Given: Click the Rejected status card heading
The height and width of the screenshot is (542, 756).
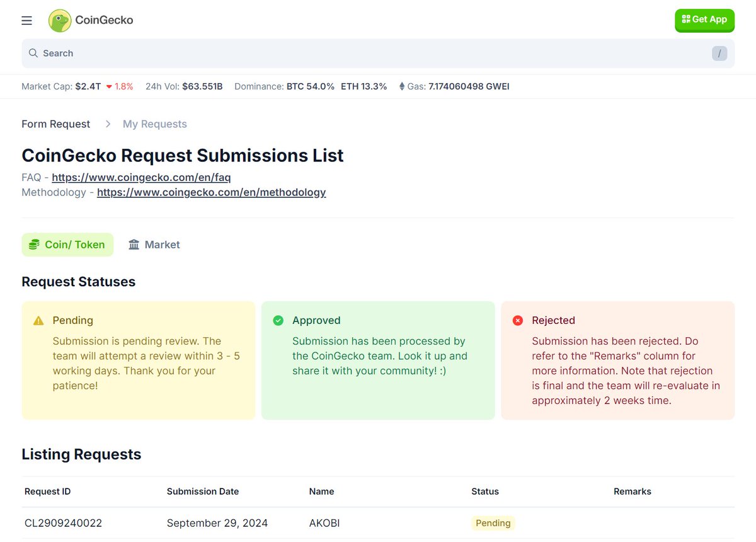Looking at the screenshot, I should 553,321.
